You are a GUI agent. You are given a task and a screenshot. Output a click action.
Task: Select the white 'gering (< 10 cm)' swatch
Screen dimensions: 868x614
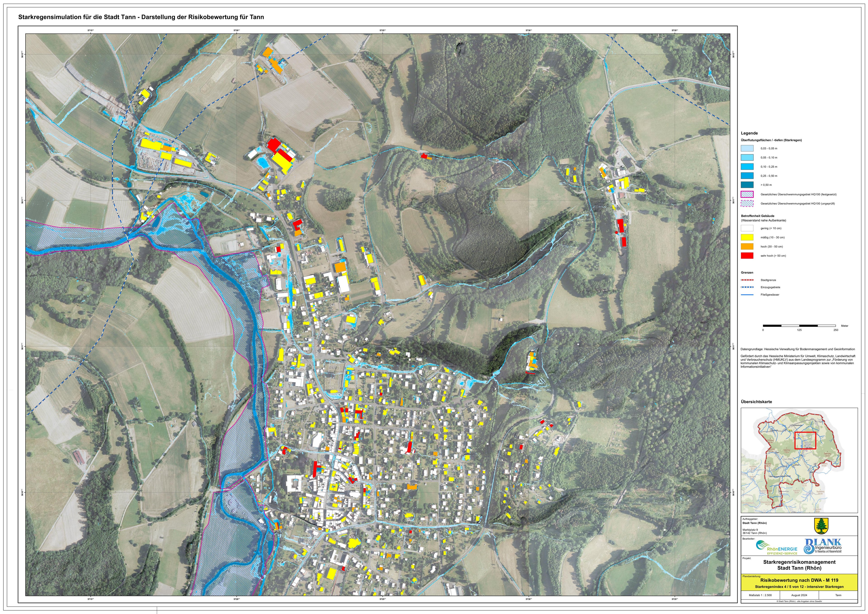[x=747, y=228]
